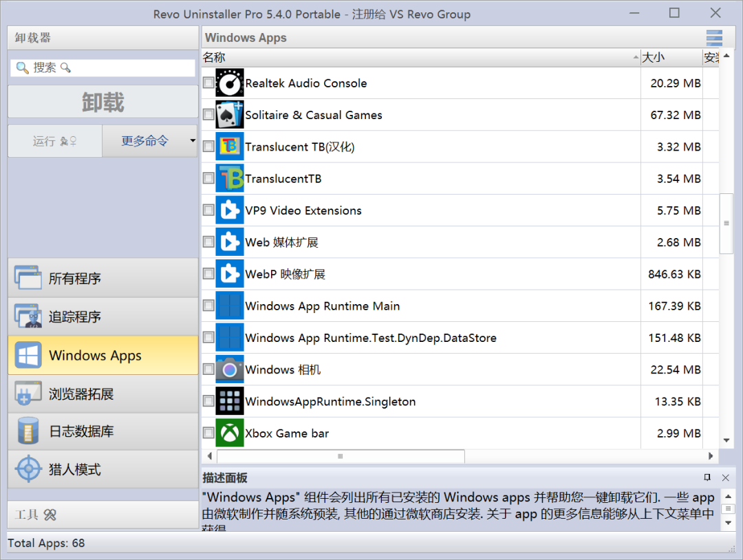Select the Xbox Game bar name text
This screenshot has height=560, width=743.
point(287,433)
